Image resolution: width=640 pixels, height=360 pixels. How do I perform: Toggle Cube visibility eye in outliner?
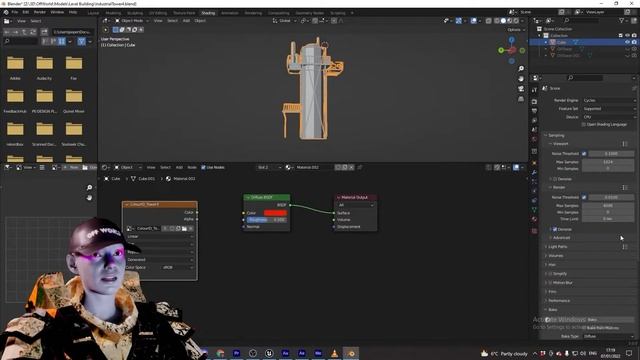tap(627, 42)
